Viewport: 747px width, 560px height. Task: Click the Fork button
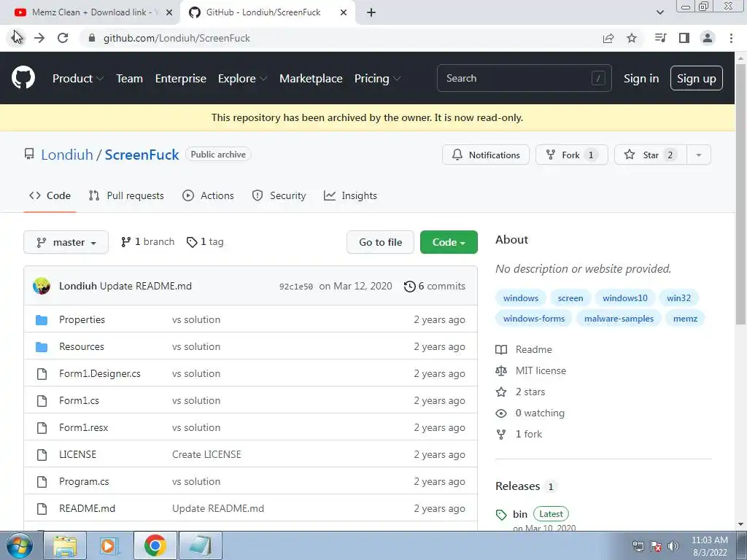pos(572,155)
